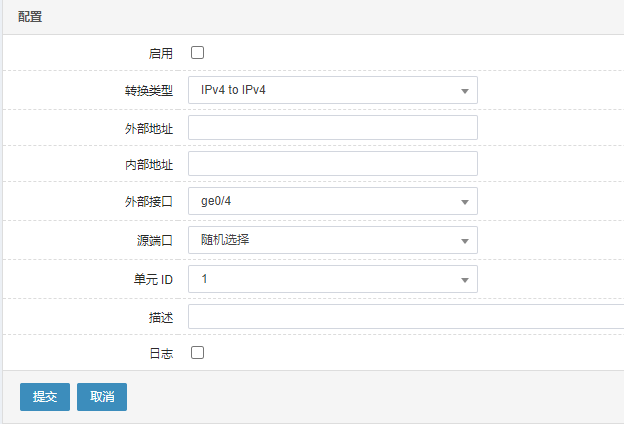Open the 源端口 随机选择 dropdown
Screen dimensions: 624x424
click(333, 240)
